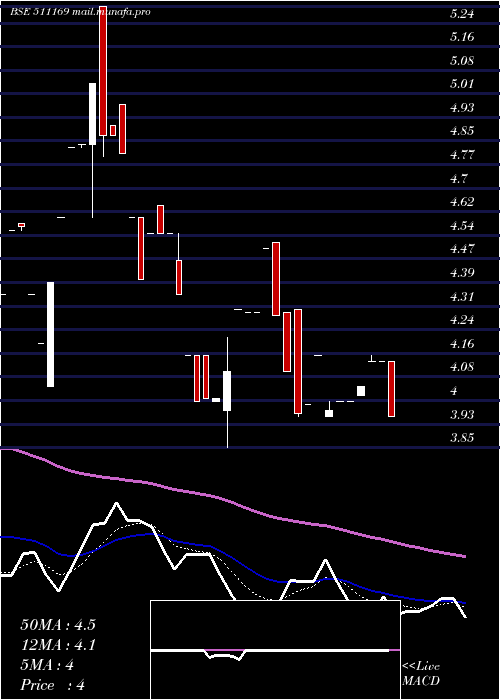The height and width of the screenshot is (700, 500).
Task: Select the 4.24 price axis label
Action: 462,320
